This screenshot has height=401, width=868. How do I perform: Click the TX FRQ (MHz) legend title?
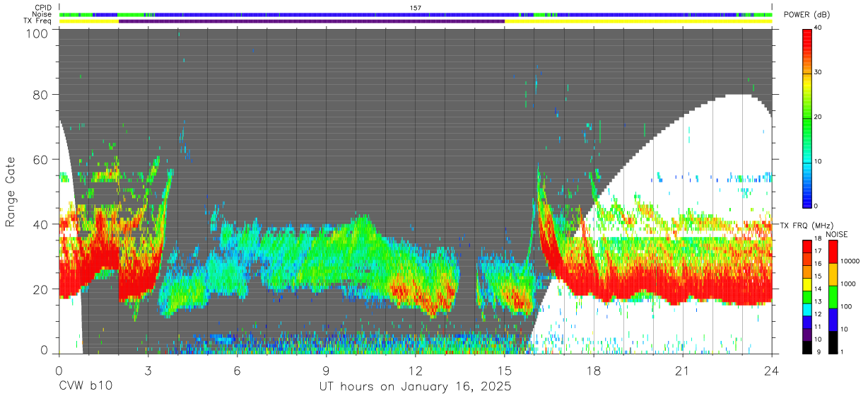(807, 225)
